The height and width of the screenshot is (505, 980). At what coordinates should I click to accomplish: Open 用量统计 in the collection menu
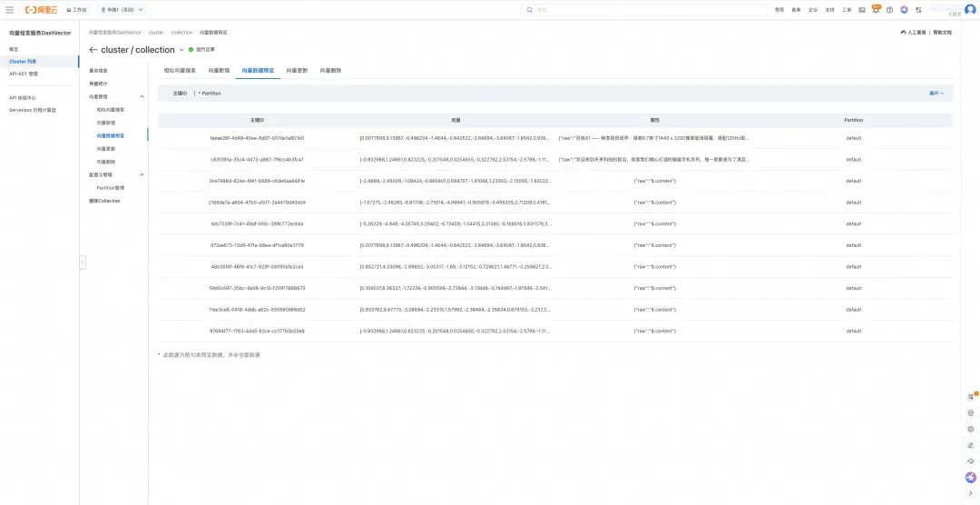(98, 84)
